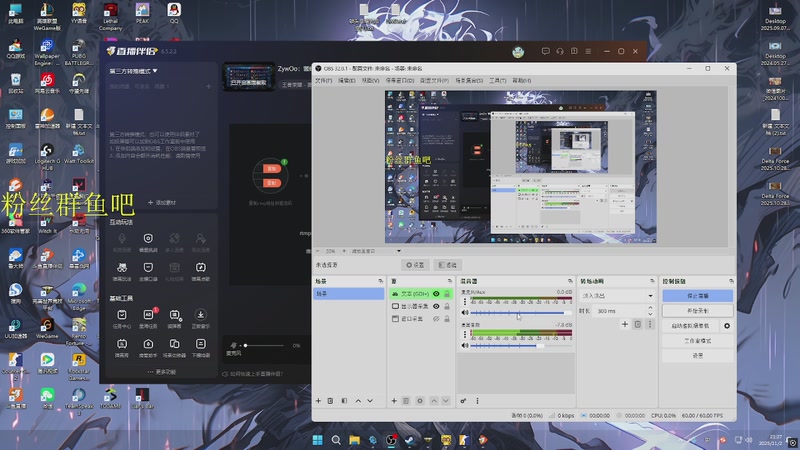This screenshot has width=800, height=450.
Task: Open OBS 视图(V) menu
Action: click(x=370, y=81)
